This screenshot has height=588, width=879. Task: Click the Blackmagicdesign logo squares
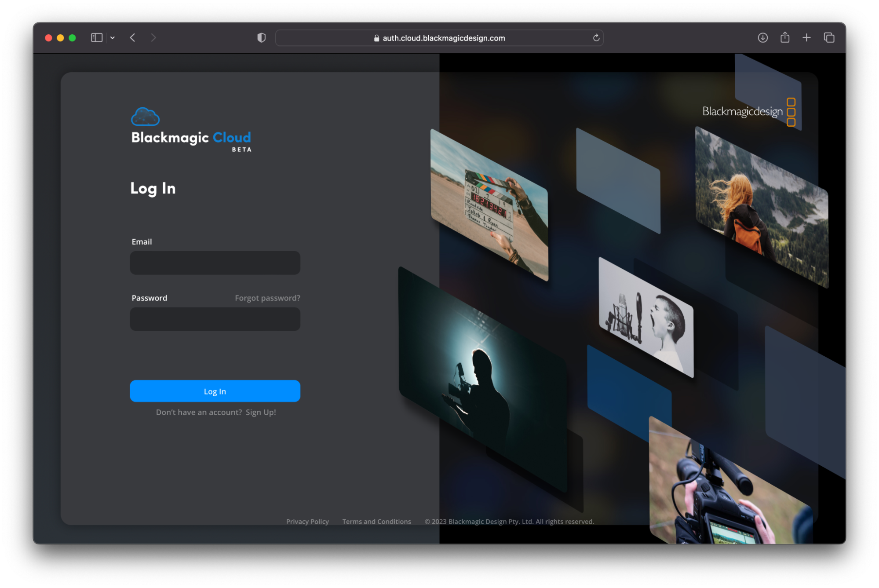click(791, 112)
